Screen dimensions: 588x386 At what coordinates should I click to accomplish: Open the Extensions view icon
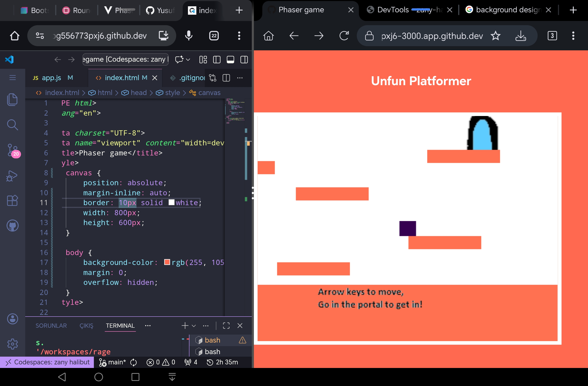tap(12, 200)
